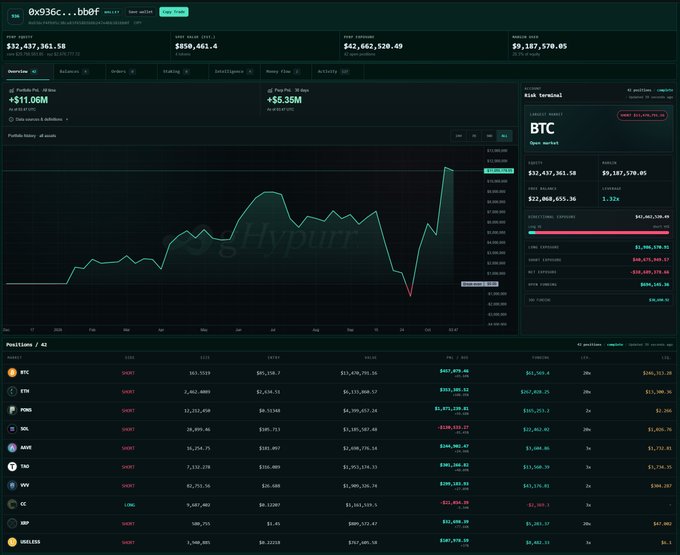Viewport: 680px width, 555px height.
Task: Click the Spot Value $850,461.4
Action: tap(196, 46)
